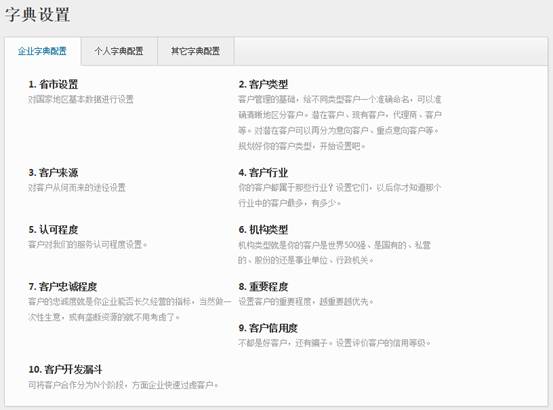This screenshot has width=553, height=410.
Task: Select the 其它字典配置 tab
Action: tap(195, 51)
